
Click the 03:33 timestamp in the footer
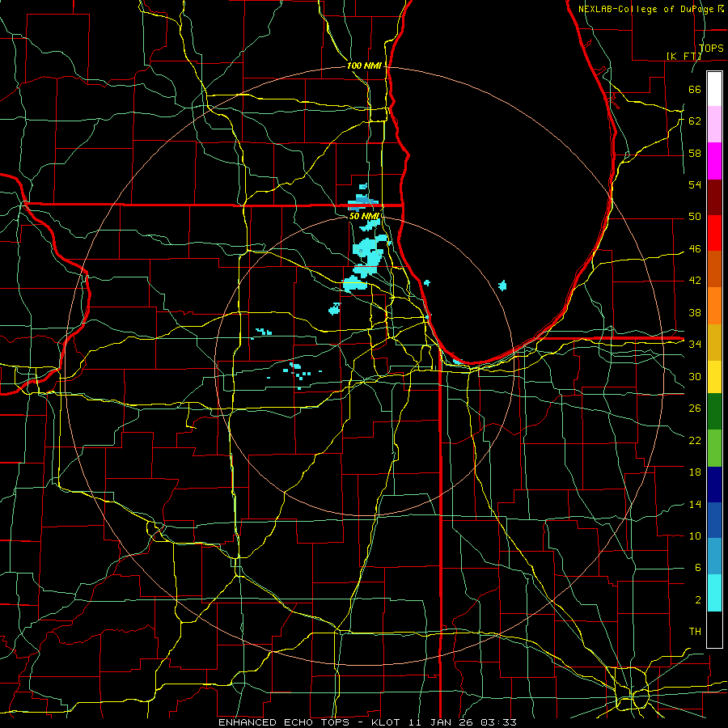[x=498, y=722]
